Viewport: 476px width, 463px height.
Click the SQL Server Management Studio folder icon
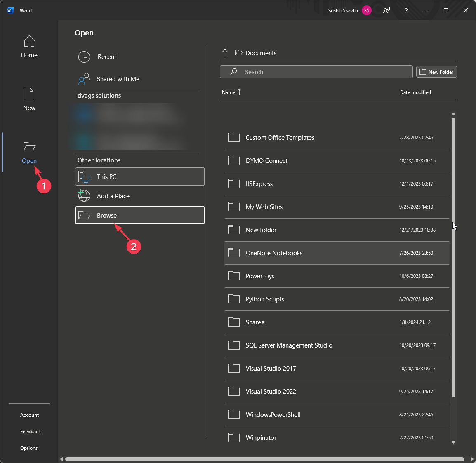[x=234, y=345]
